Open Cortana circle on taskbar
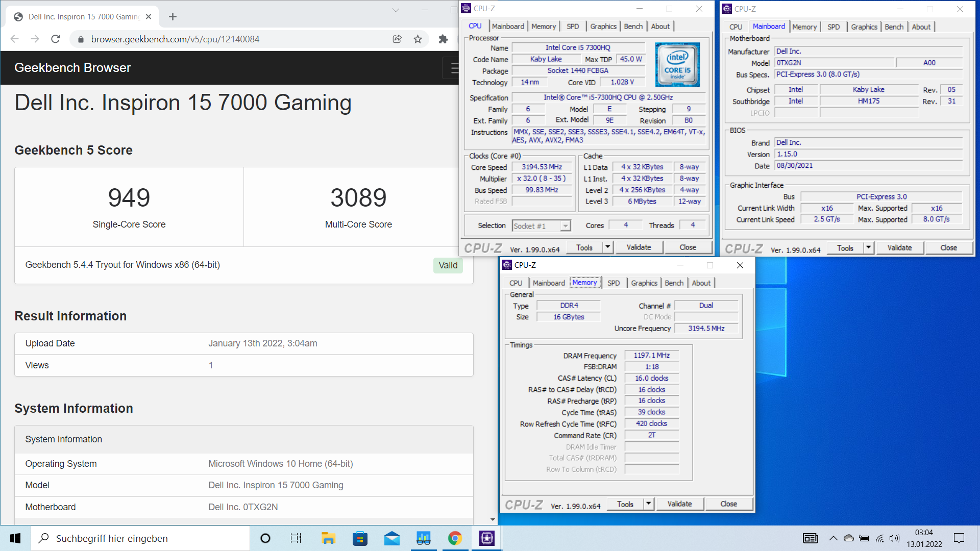This screenshot has height=551, width=980. click(265, 538)
